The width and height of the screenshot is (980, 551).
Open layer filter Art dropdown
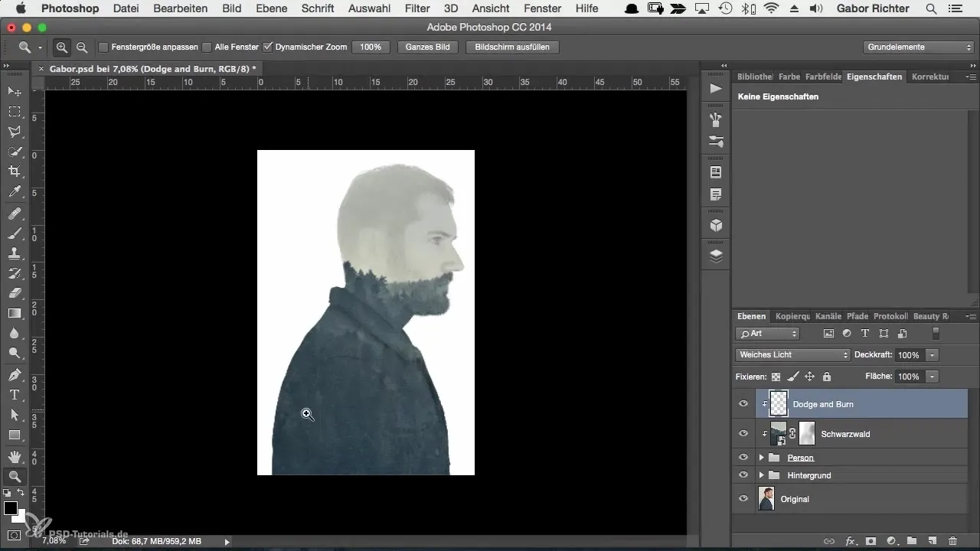click(767, 334)
